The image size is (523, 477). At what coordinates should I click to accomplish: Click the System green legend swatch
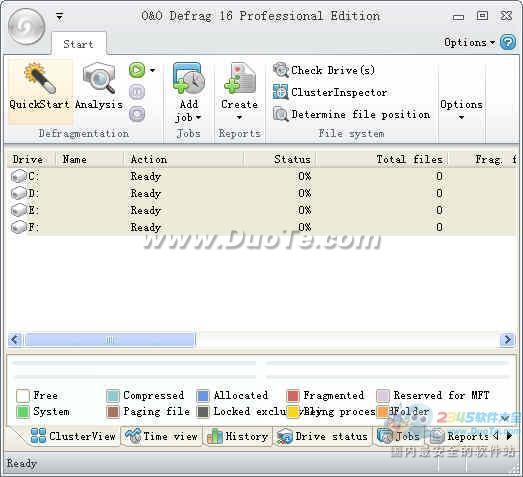pyautogui.click(x=23, y=412)
